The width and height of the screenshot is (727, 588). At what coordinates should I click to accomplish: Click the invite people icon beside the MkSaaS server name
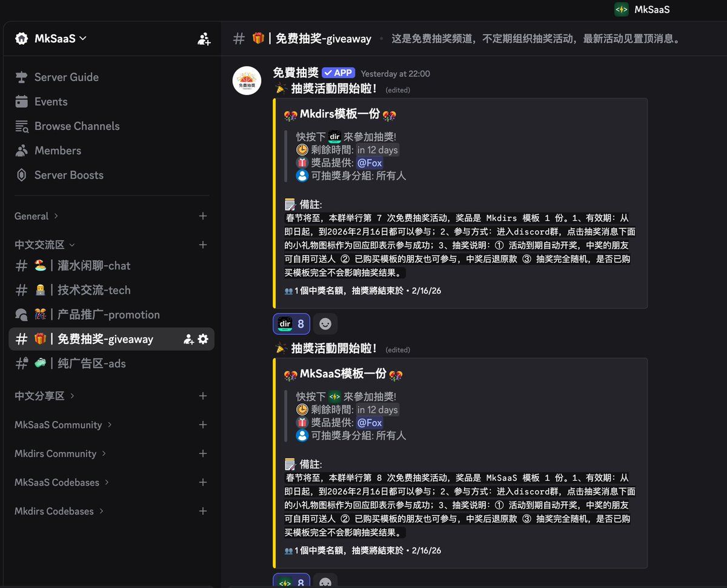click(204, 39)
